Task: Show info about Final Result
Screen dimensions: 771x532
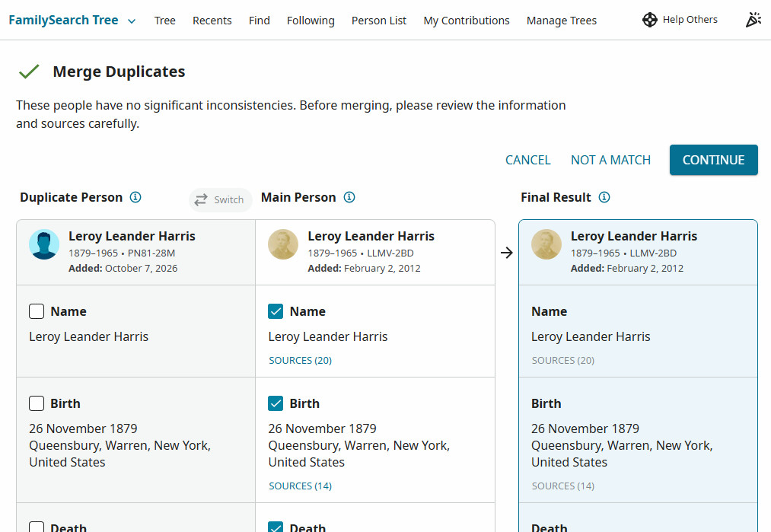Action: click(x=604, y=197)
